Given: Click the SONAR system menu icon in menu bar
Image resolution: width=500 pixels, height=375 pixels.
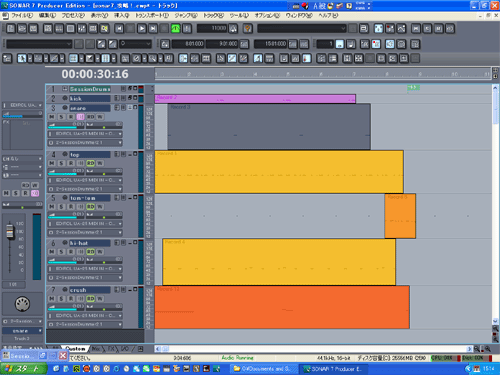Looking at the screenshot, I should (5, 16).
